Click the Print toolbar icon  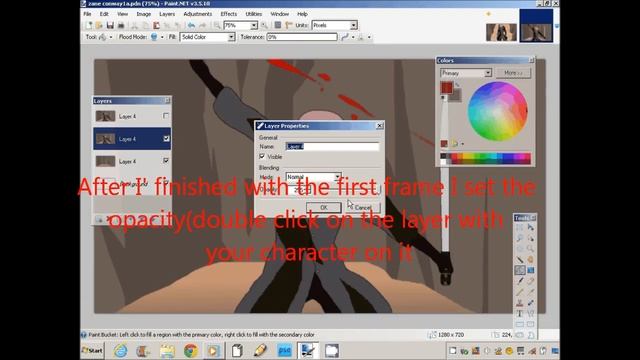[121, 25]
